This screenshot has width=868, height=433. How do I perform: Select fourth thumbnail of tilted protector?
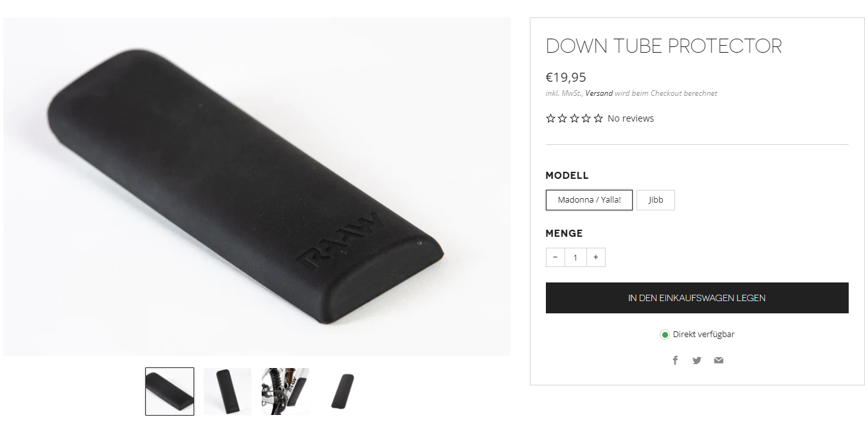click(x=343, y=391)
